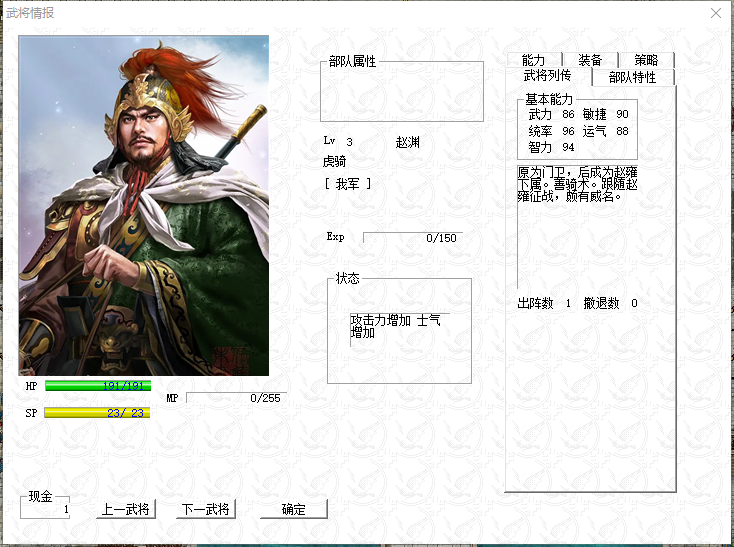Switch to the 部队特性 tab
The image size is (734, 547).
pos(633,77)
